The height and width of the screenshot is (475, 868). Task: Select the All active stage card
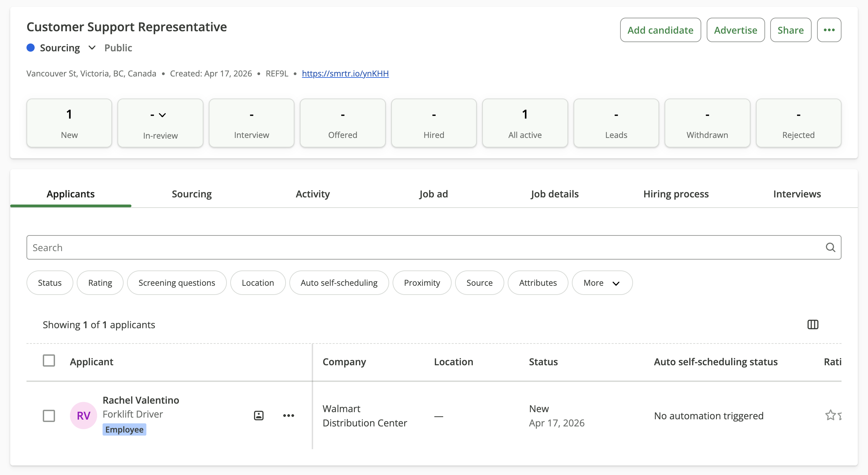[x=525, y=123]
